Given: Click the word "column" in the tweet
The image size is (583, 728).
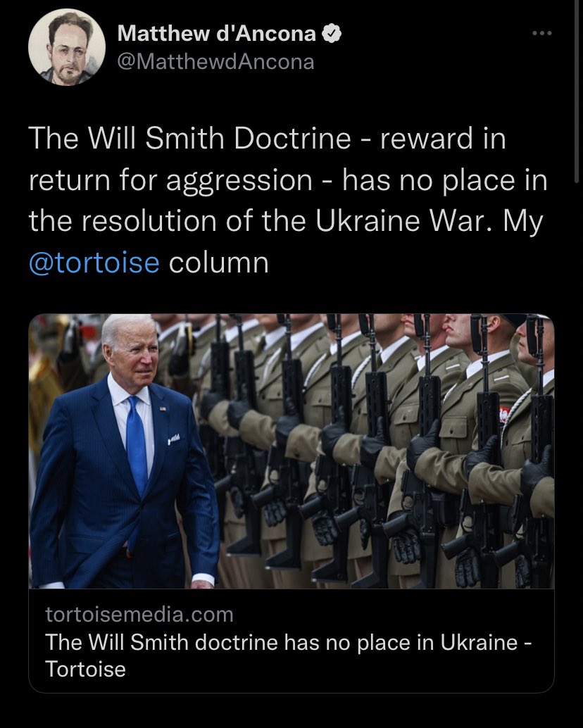Looking at the screenshot, I should click(x=218, y=263).
